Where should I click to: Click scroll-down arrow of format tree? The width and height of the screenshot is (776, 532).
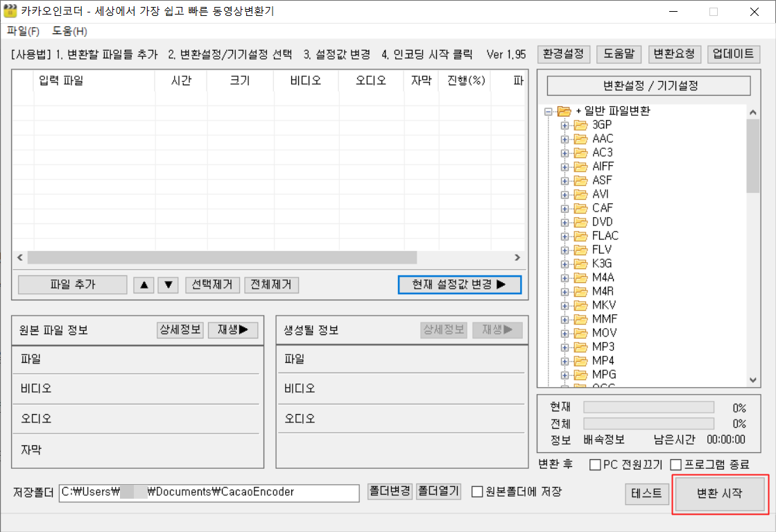point(752,380)
